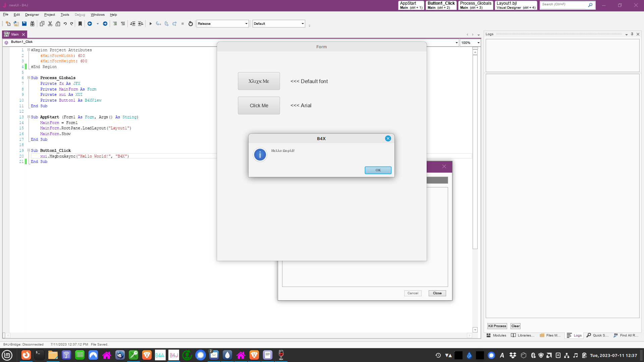Switch to the Logs tab
The width and height of the screenshot is (644, 362).
574,335
